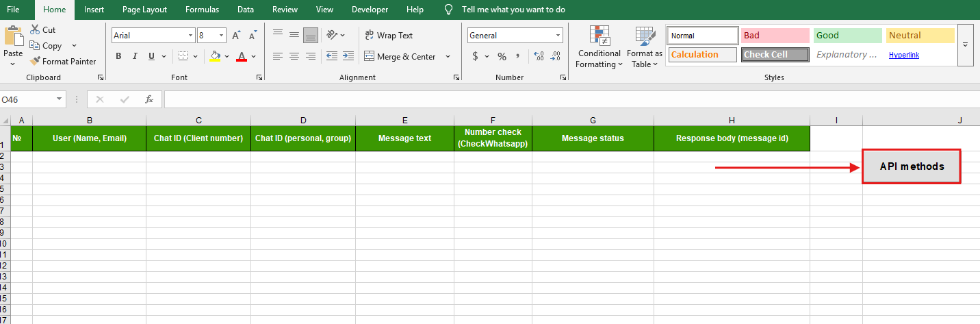Toggle Italic formatting

pos(135,56)
